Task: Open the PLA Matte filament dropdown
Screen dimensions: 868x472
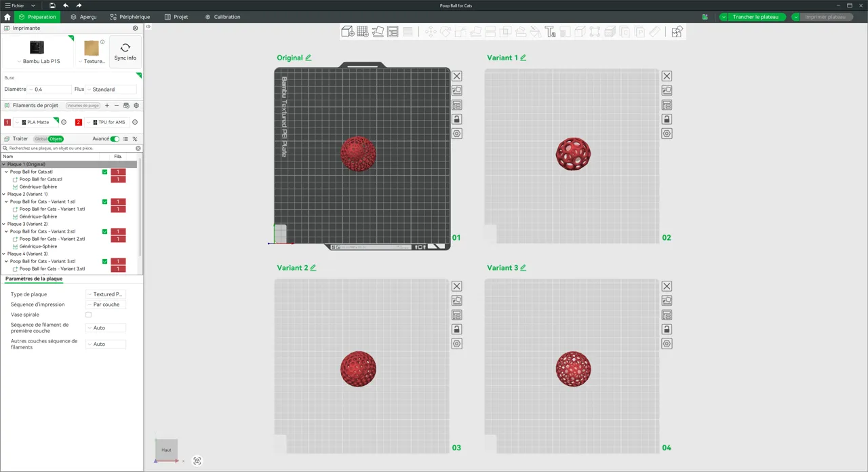Action: (37, 123)
